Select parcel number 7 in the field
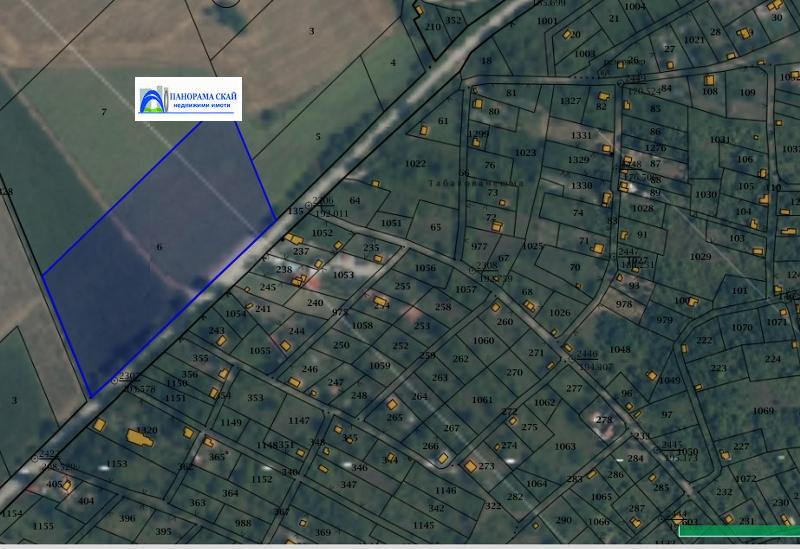 [103, 112]
